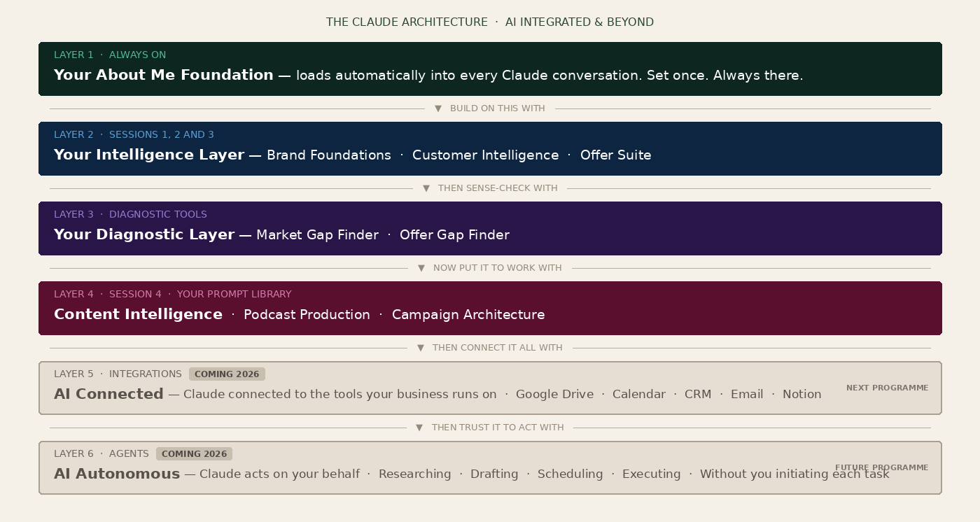Click the "AI Connected" heading
Image resolution: width=980 pixels, height=522 pixels.
108,394
